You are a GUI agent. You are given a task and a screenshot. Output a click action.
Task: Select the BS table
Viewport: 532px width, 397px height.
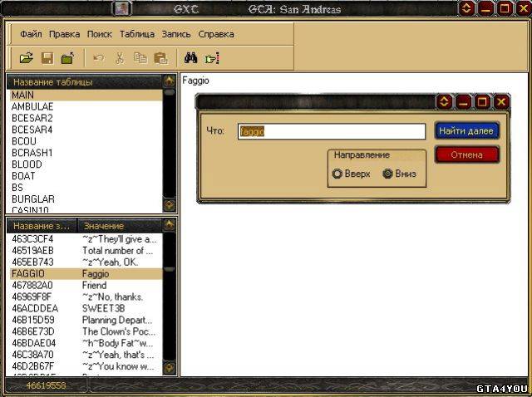86,187
